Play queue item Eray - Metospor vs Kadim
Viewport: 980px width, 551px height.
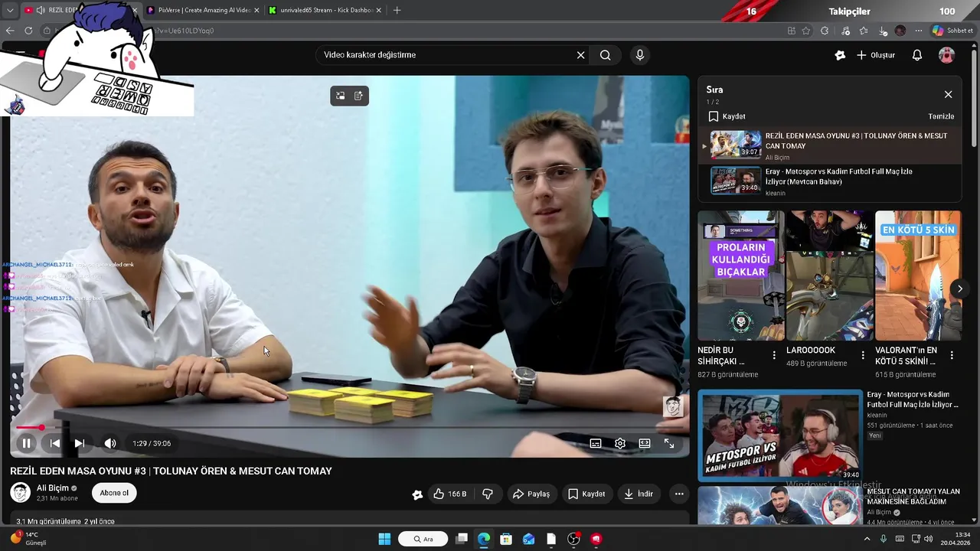point(830,181)
